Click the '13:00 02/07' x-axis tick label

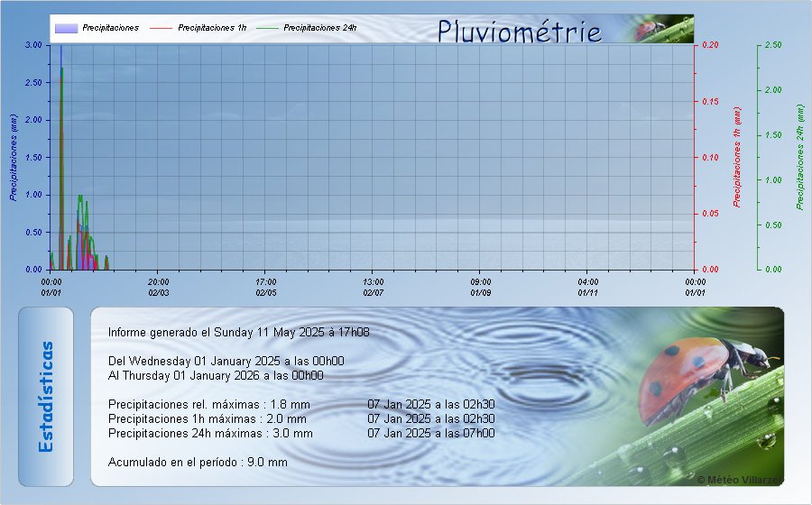point(373,287)
